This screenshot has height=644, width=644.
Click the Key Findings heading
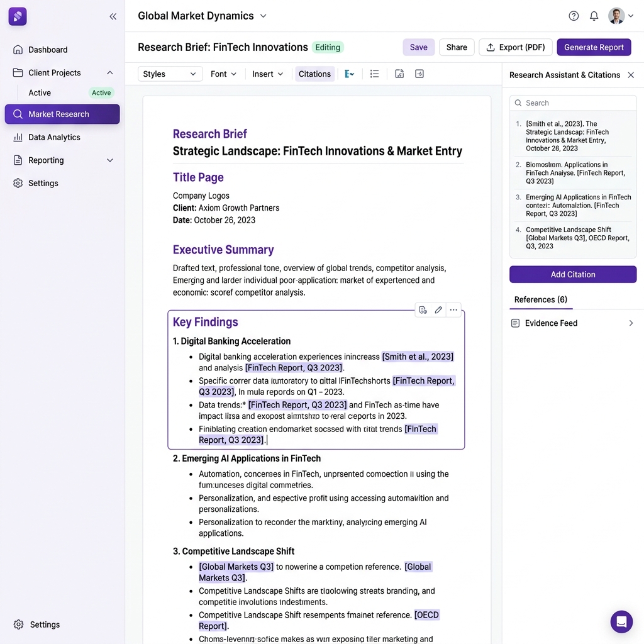[x=206, y=322]
